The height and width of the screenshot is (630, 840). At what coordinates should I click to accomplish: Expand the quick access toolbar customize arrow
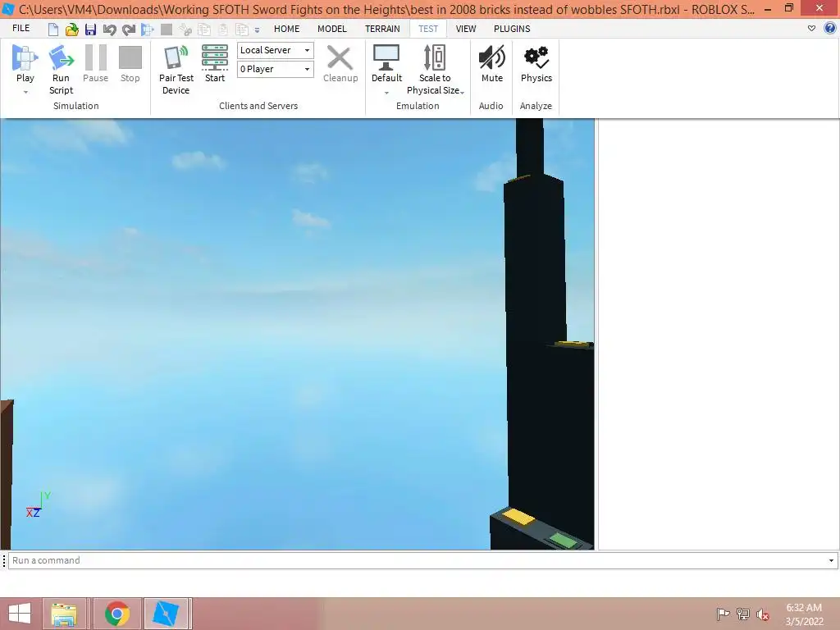coord(257,30)
